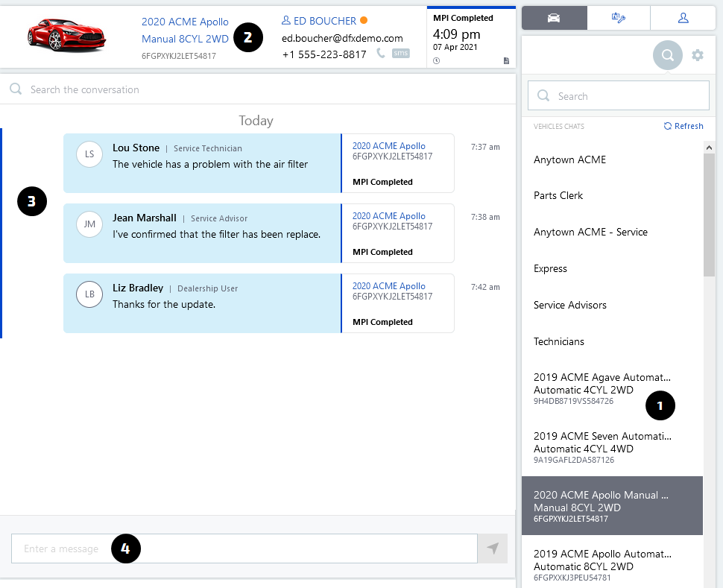This screenshot has width=723, height=588.
Task: Activate the search magnifier in the chat panel
Action: (x=667, y=54)
